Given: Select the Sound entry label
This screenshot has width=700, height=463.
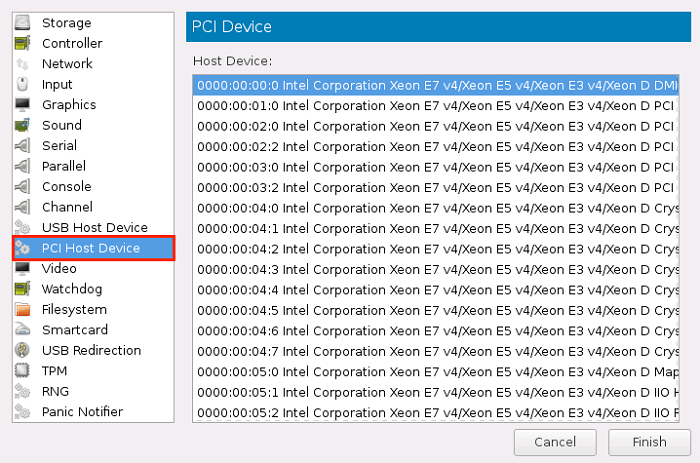Looking at the screenshot, I should point(62,125).
